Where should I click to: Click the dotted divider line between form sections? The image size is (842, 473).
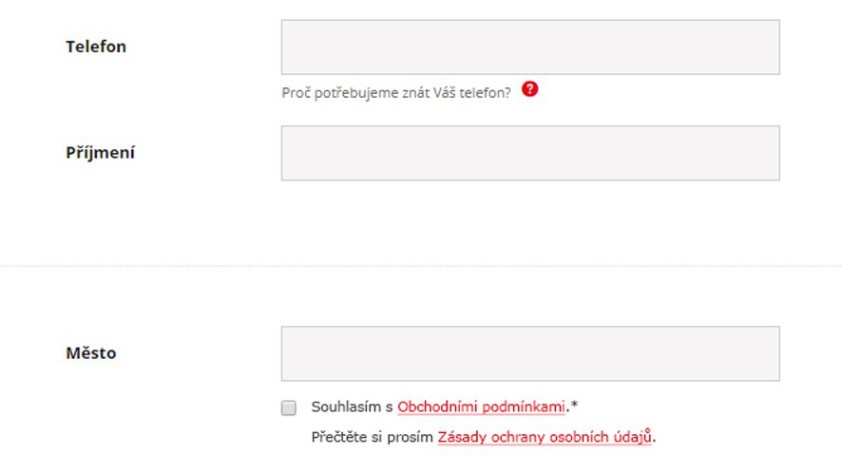(x=421, y=266)
